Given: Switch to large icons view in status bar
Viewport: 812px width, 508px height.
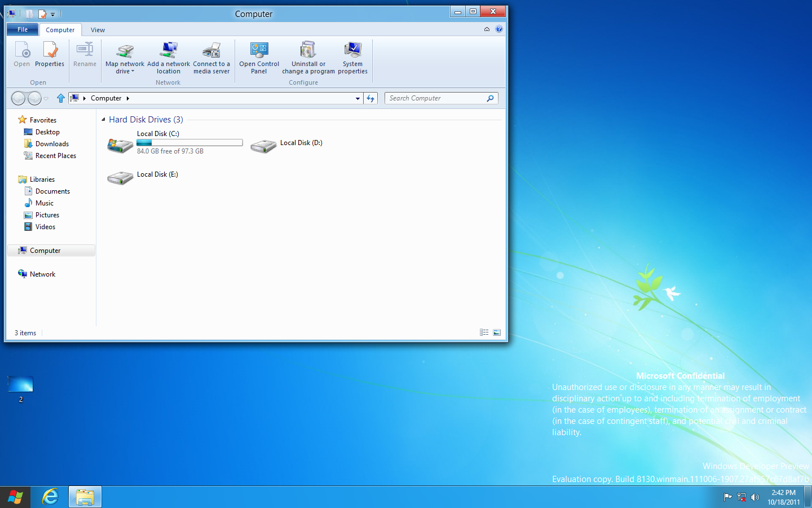Looking at the screenshot, I should coord(497,332).
